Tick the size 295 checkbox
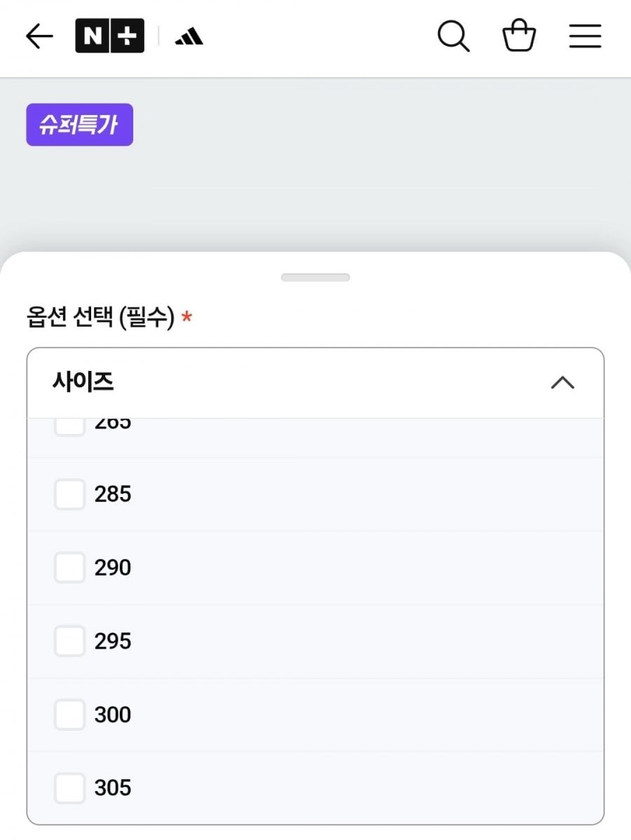The image size is (631, 840). pos(69,641)
